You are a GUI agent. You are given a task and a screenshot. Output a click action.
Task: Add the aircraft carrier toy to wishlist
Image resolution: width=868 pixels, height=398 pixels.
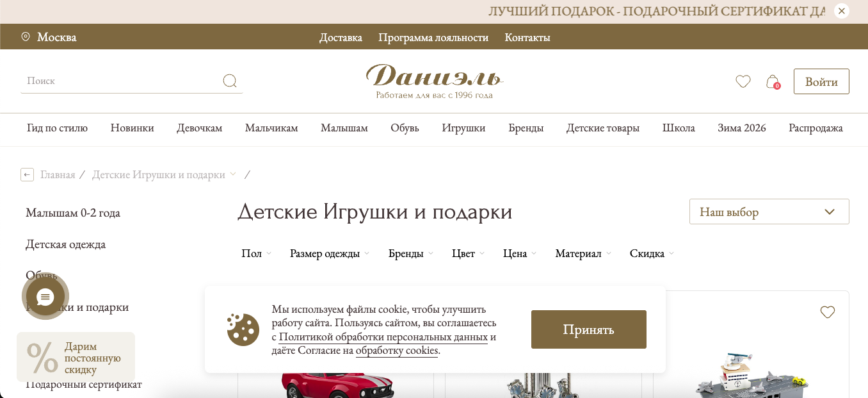tap(827, 312)
